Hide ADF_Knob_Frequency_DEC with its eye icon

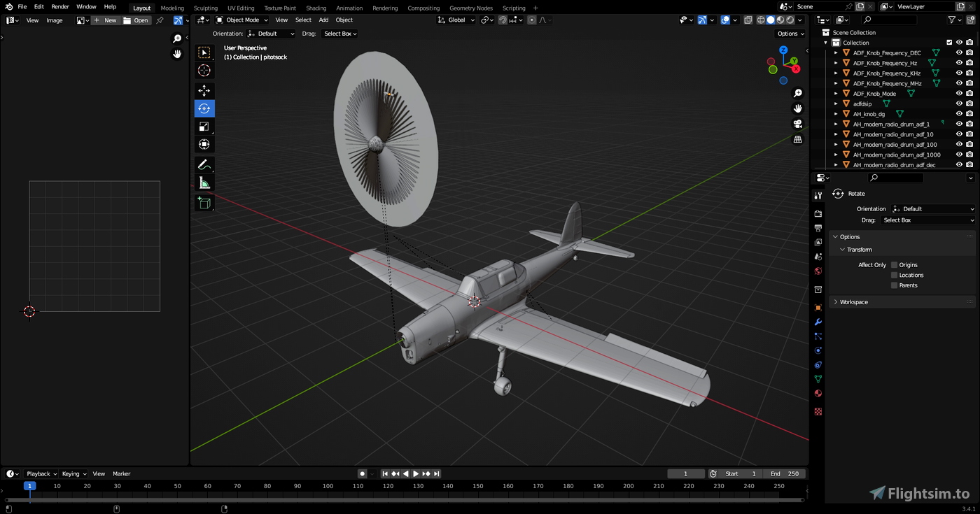(959, 53)
